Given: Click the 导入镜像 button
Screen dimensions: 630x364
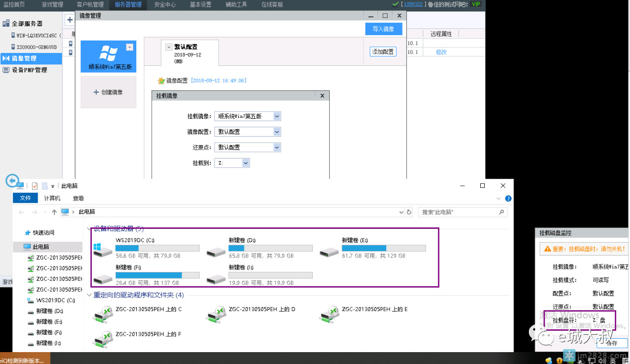Looking at the screenshot, I should click(383, 29).
